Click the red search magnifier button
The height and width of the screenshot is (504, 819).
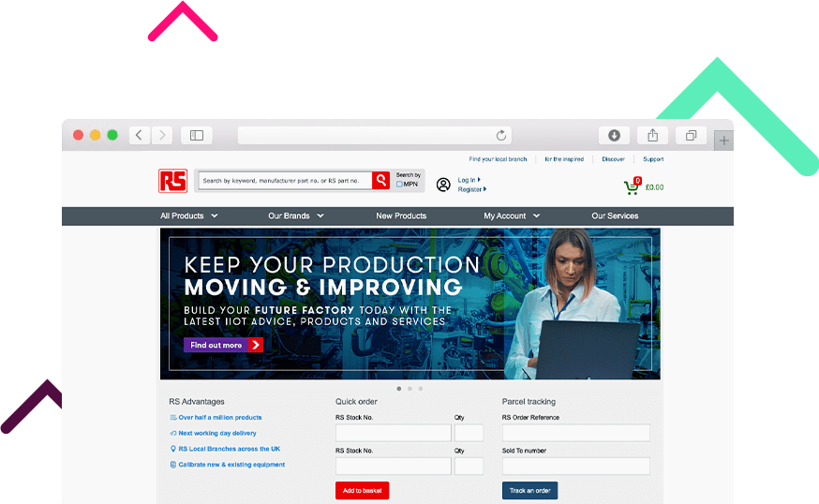coord(381,180)
